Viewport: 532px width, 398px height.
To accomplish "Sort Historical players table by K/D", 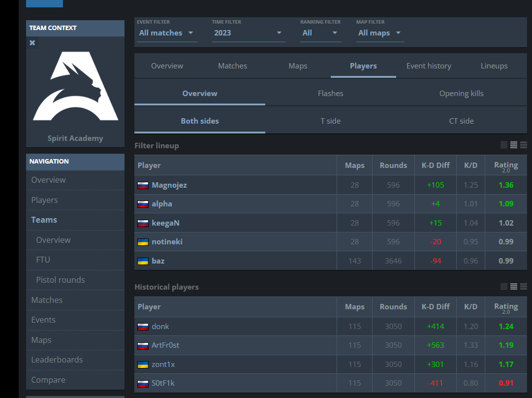I will (470, 307).
